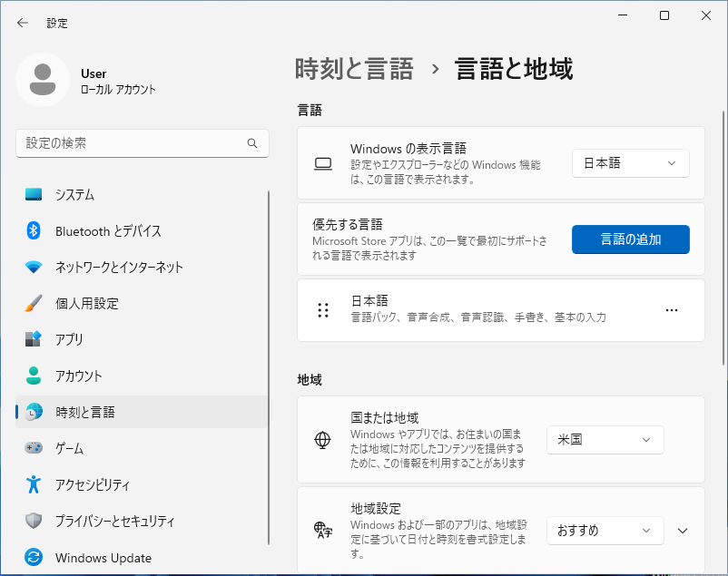Image resolution: width=728 pixels, height=576 pixels.
Task: Click the アプリ icon in the sidebar
Action: pos(34,339)
